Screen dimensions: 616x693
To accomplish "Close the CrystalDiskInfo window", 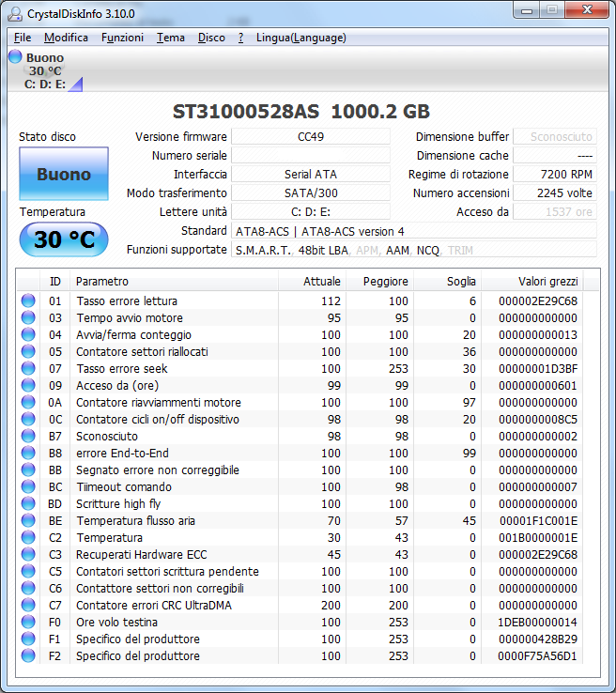I will (x=587, y=10).
